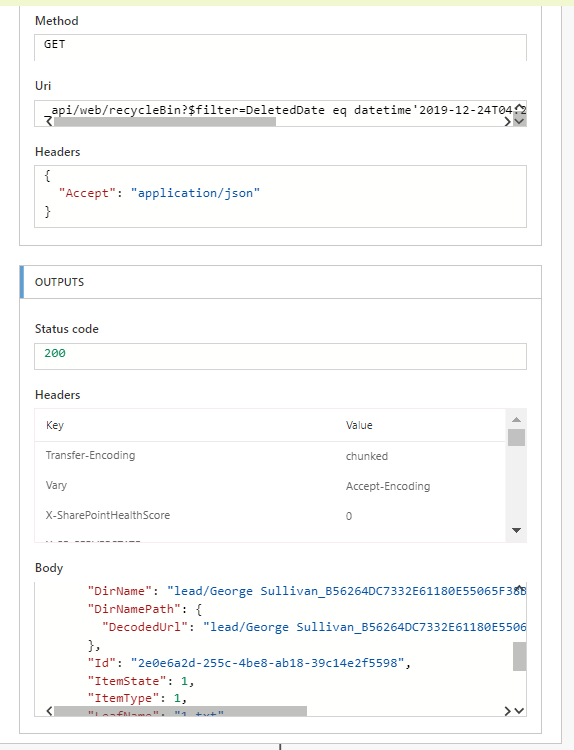Click the Uri horizontal scroll left arrow
The width and height of the screenshot is (574, 750).
(x=49, y=121)
